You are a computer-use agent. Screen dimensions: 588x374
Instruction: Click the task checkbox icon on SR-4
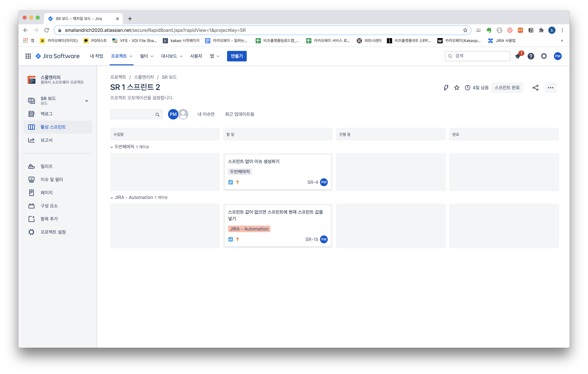231,182
